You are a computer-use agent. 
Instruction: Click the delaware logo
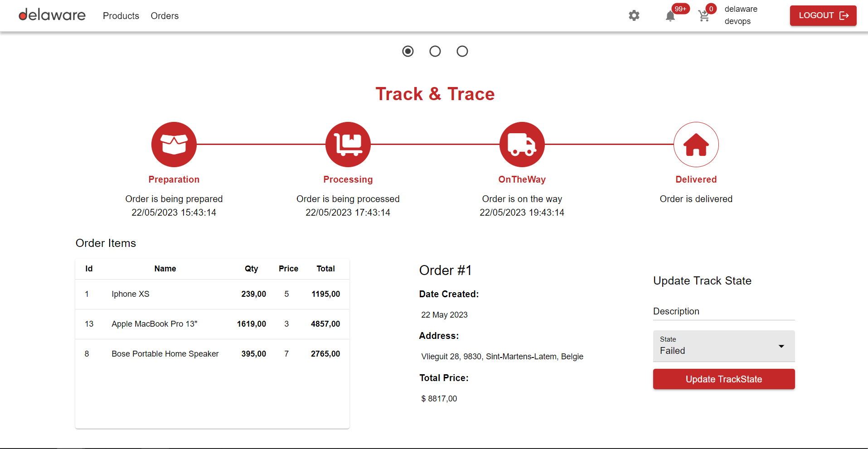52,15
